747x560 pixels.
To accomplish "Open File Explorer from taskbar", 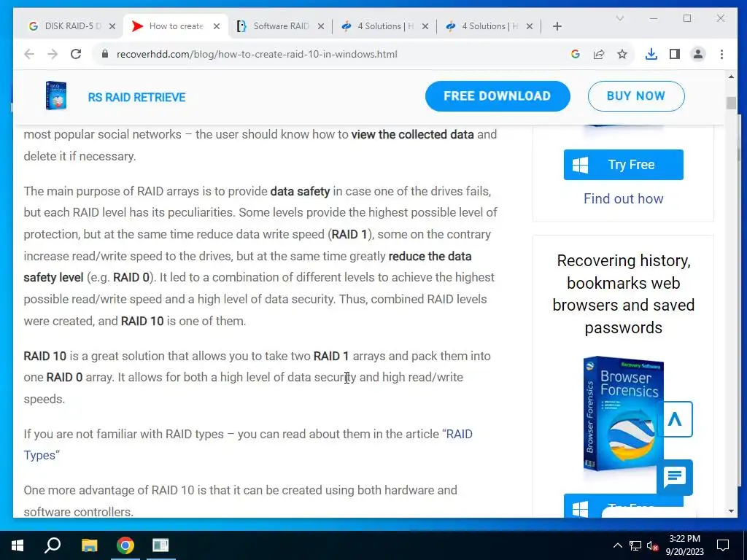I will pos(89,545).
